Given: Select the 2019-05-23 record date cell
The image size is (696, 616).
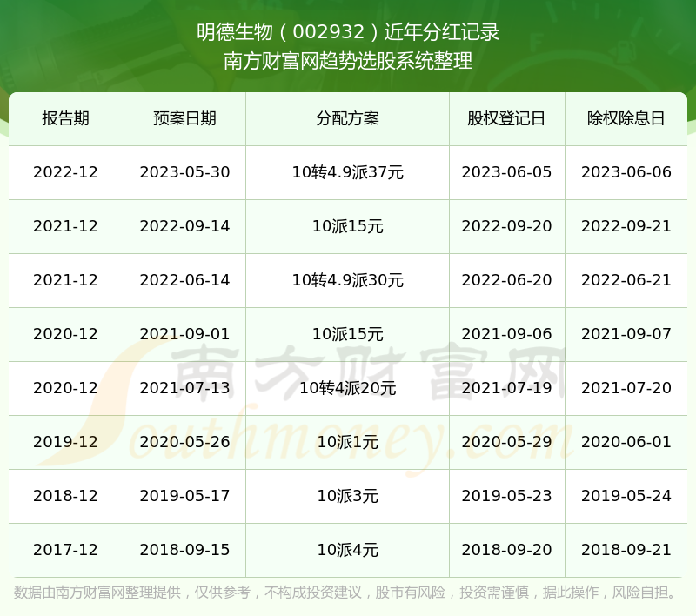Looking at the screenshot, I should click(x=506, y=496).
